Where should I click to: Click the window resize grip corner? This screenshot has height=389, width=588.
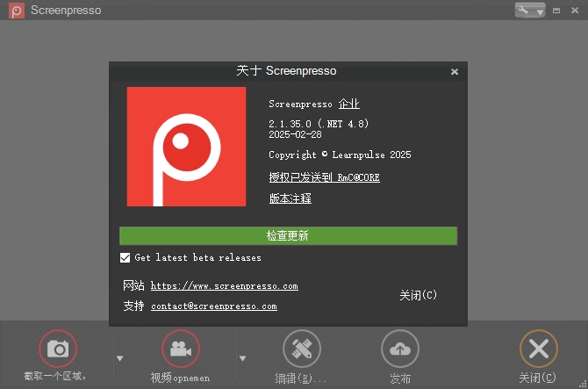tap(583, 384)
